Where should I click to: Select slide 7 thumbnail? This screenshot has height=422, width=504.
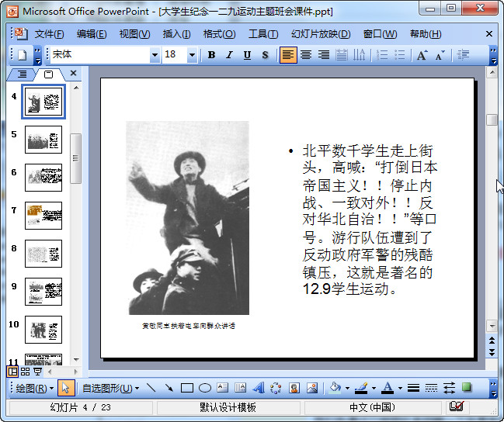tap(43, 216)
